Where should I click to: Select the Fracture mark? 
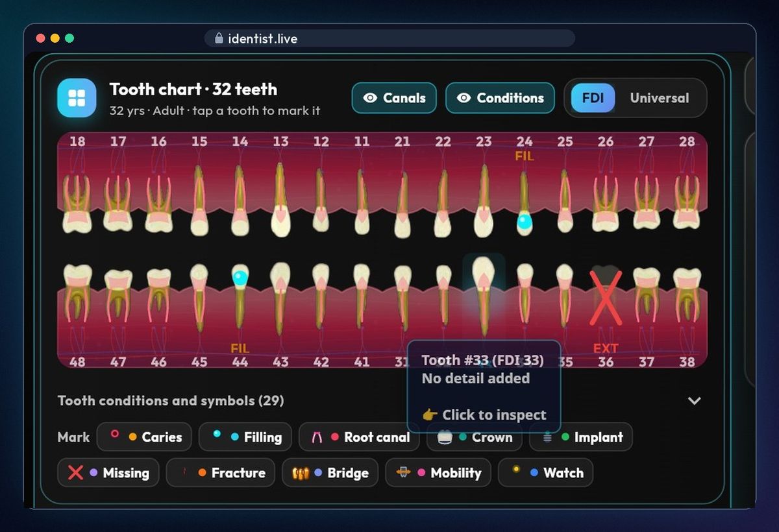pyautogui.click(x=221, y=473)
